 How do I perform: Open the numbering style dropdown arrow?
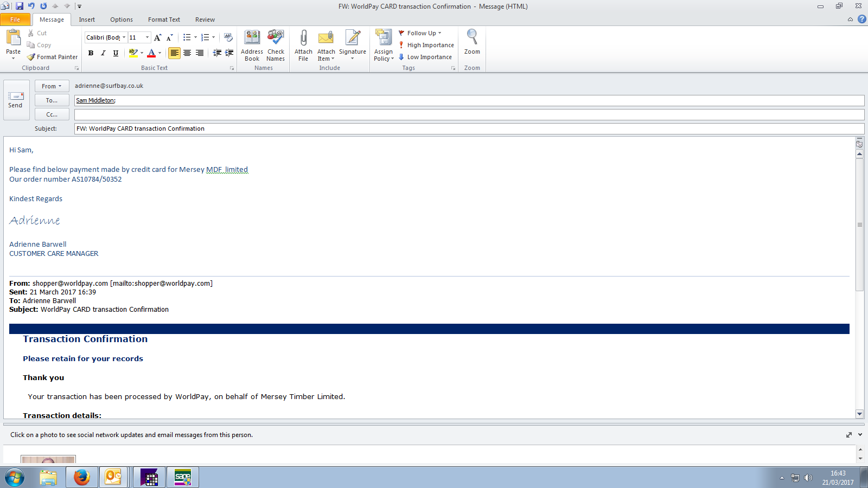coord(213,37)
